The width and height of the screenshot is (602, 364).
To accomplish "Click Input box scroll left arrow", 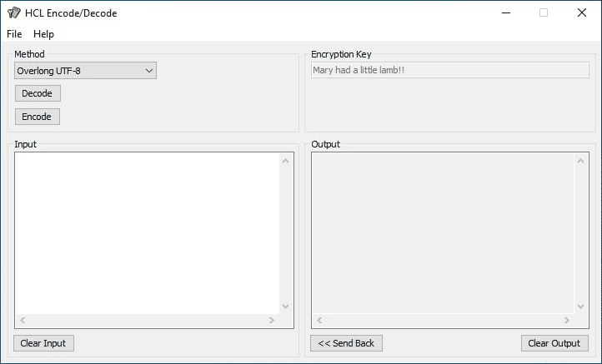I will (23, 321).
